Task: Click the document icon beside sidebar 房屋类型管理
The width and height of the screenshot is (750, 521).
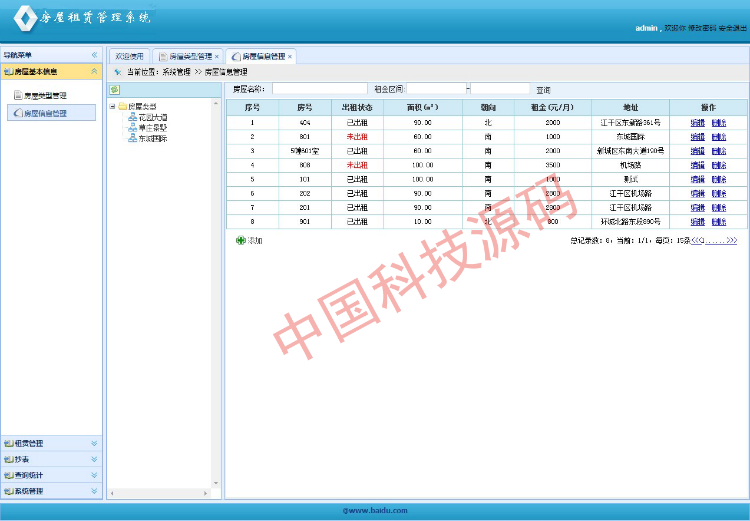Action: (x=18, y=95)
